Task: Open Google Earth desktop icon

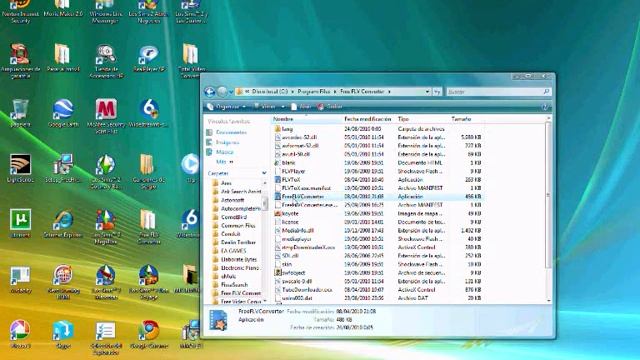Action: [63, 113]
